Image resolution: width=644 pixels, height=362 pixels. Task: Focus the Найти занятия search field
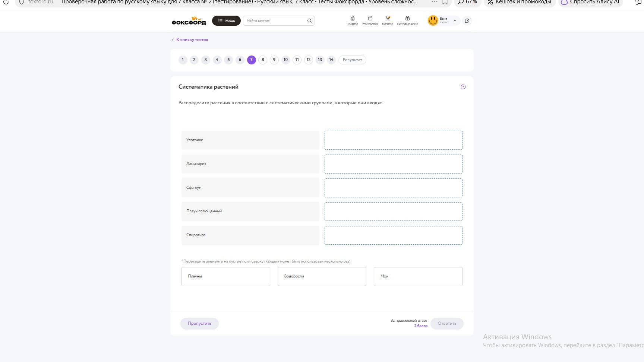point(279,21)
